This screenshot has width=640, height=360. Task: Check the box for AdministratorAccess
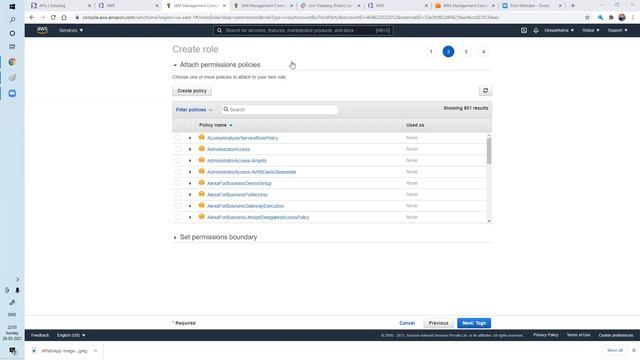tap(178, 149)
